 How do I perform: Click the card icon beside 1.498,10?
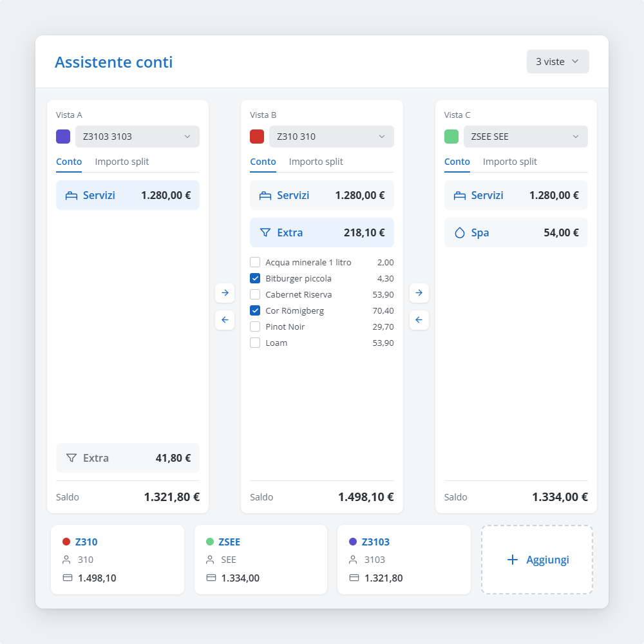[68, 578]
